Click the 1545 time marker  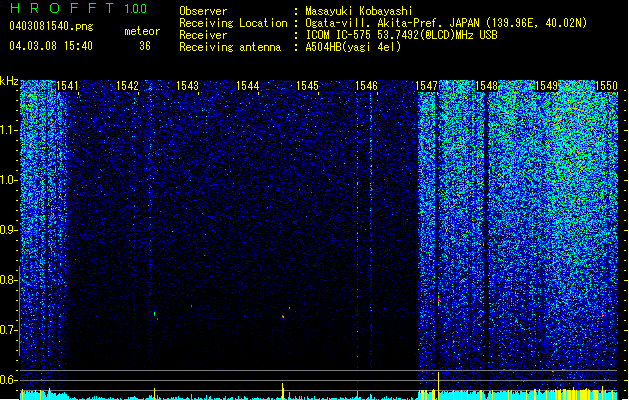pyautogui.click(x=307, y=86)
